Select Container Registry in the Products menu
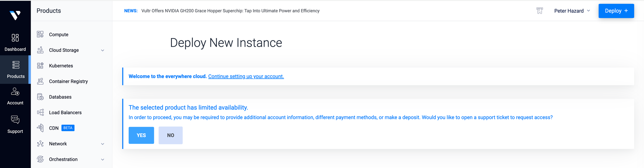Viewport: 644px width, 168px height. [68, 81]
